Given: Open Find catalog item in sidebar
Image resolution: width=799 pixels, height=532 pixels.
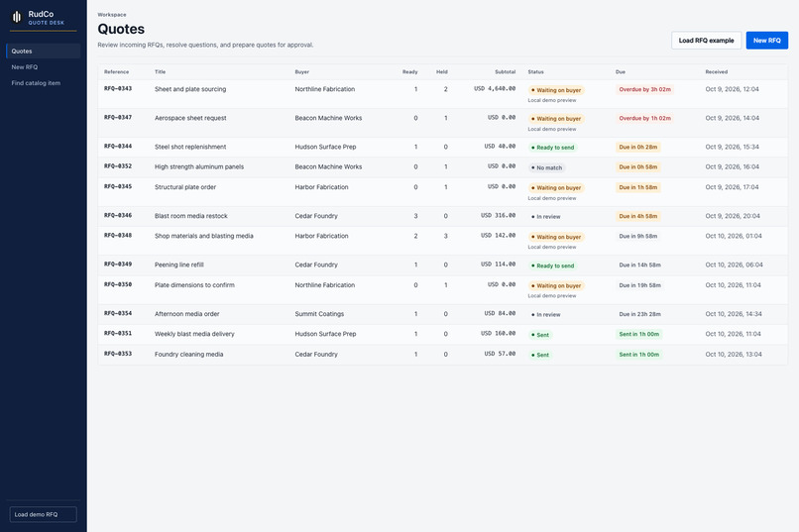Looking at the screenshot, I should click(44, 83).
